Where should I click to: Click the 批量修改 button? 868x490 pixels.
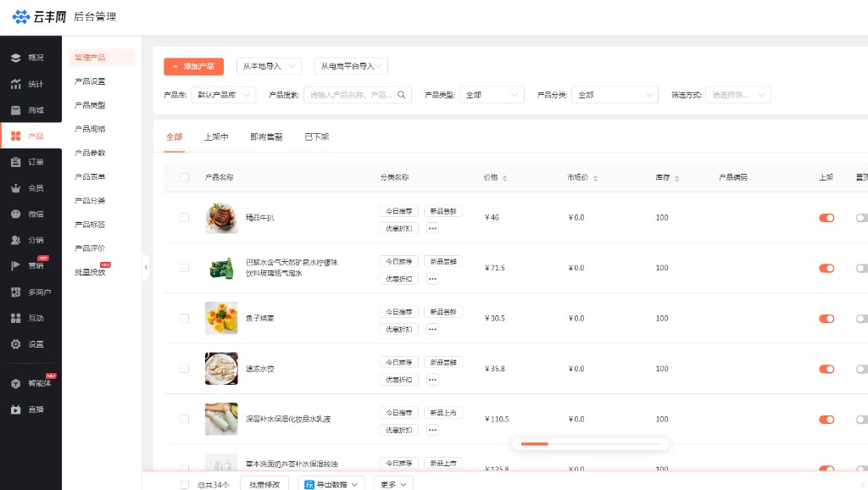264,484
